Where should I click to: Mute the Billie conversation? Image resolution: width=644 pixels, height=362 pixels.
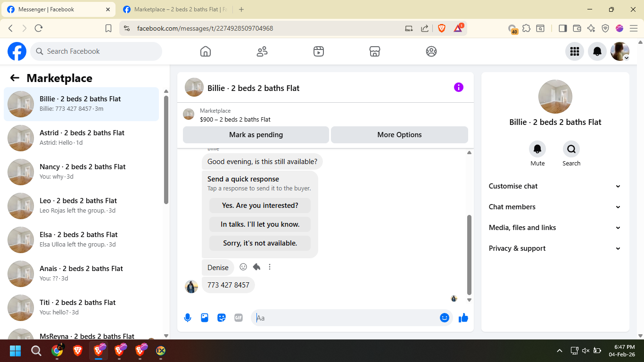[537, 149]
